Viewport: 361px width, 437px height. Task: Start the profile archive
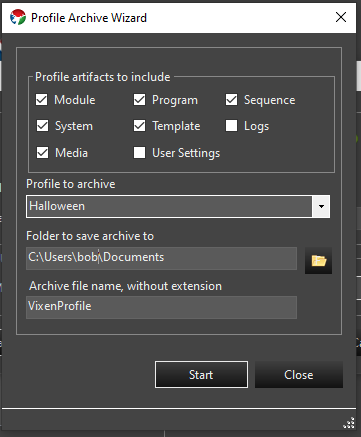(201, 375)
